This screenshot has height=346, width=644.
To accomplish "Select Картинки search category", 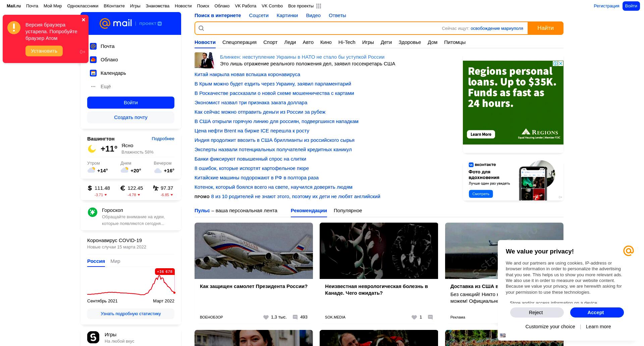I will tap(287, 15).
